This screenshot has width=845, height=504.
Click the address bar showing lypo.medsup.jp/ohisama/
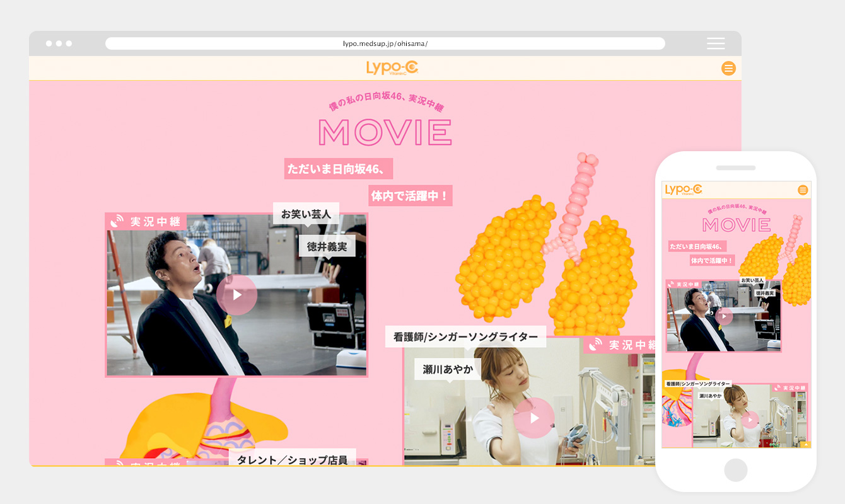click(x=385, y=43)
